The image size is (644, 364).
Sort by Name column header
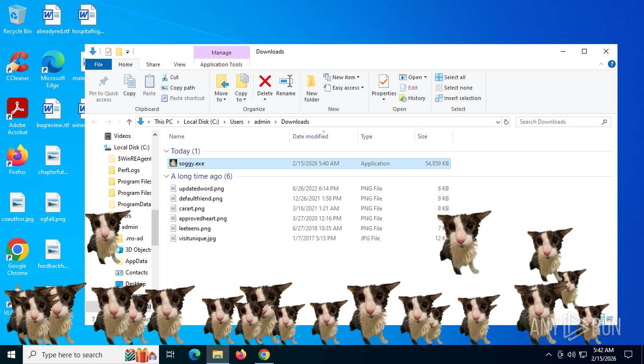[228, 136]
